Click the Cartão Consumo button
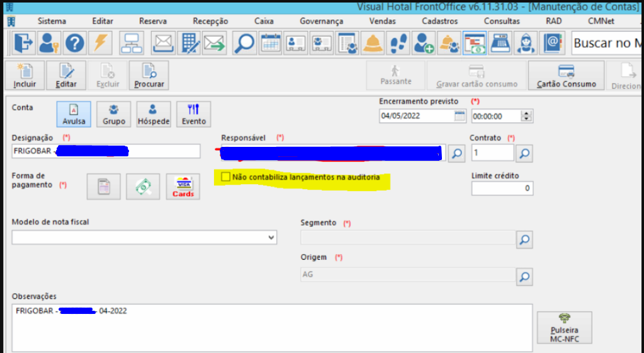This screenshot has width=644, height=353. click(567, 75)
